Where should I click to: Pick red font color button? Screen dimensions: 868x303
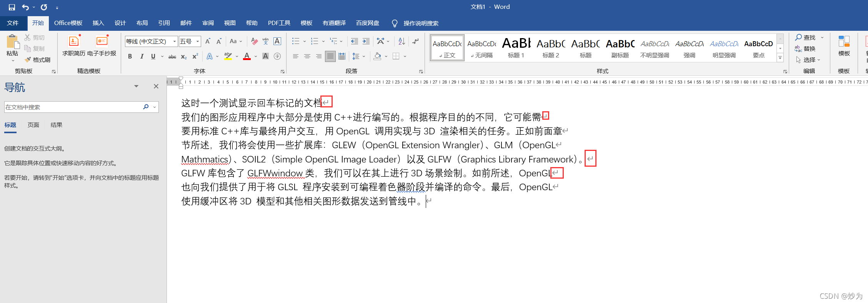pyautogui.click(x=247, y=57)
